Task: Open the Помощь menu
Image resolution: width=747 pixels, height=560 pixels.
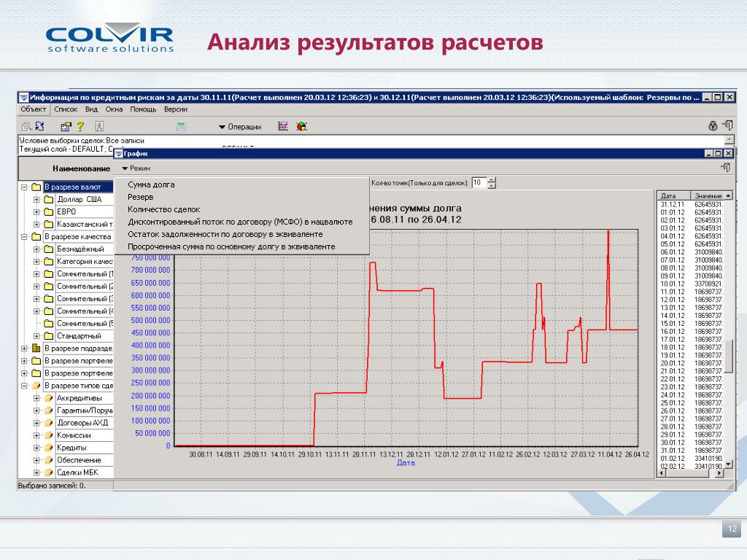Action: click(x=144, y=109)
